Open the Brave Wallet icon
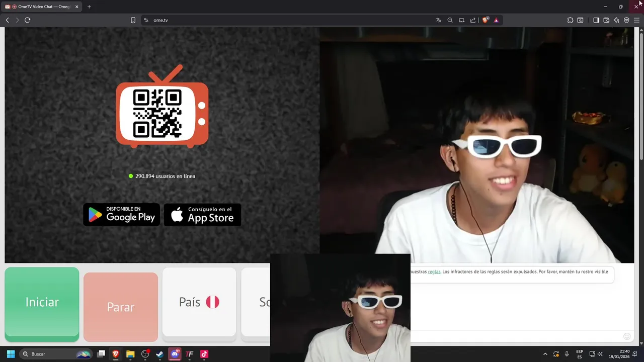This screenshot has height=362, width=644. pos(606,20)
